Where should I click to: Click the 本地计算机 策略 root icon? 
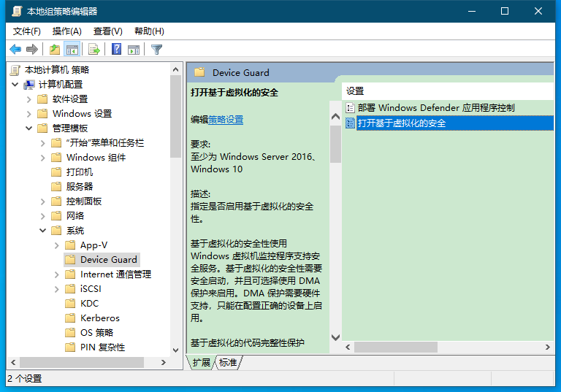(x=15, y=70)
